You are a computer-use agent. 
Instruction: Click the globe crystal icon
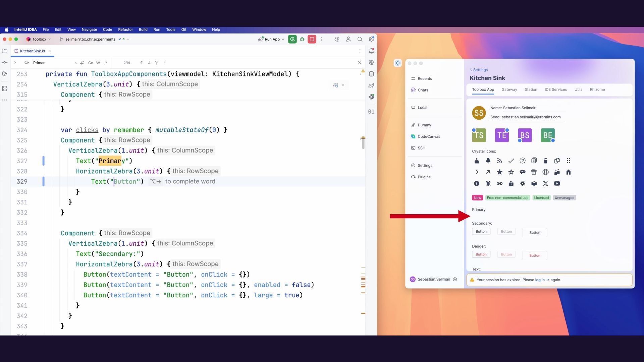[545, 172]
